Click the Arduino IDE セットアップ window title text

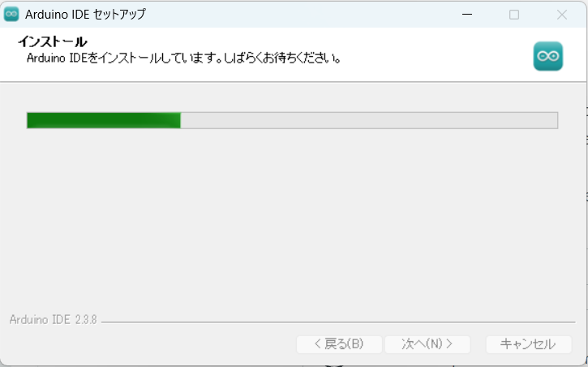coord(85,15)
